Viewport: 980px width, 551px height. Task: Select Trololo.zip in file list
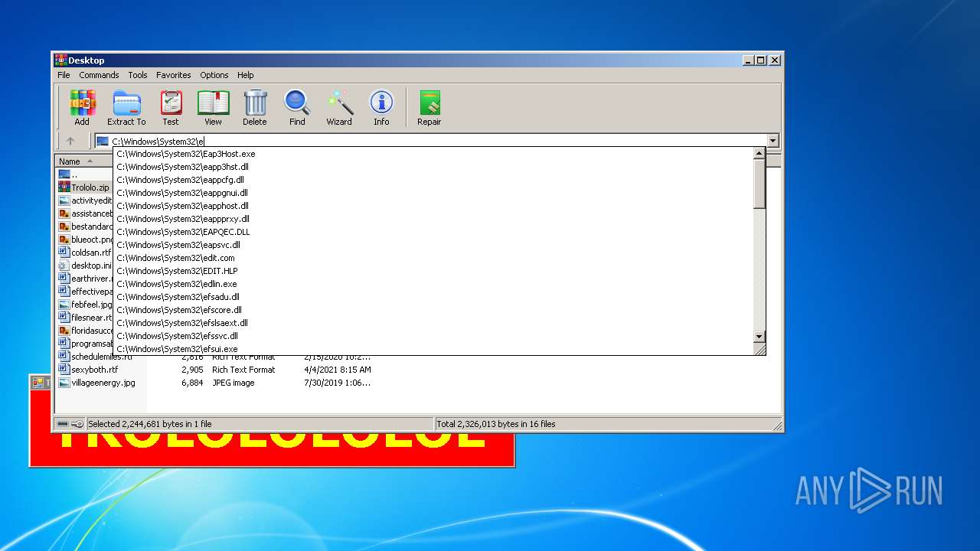pos(84,187)
